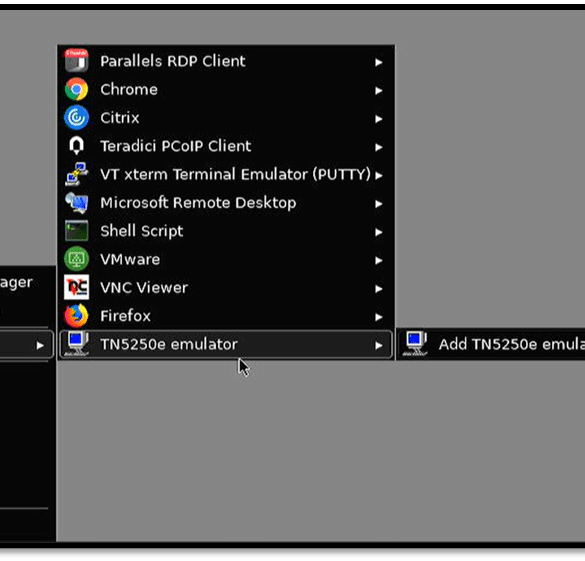Select the TN5250e emulator menu label
This screenshot has height=561, width=585.
coord(169,344)
